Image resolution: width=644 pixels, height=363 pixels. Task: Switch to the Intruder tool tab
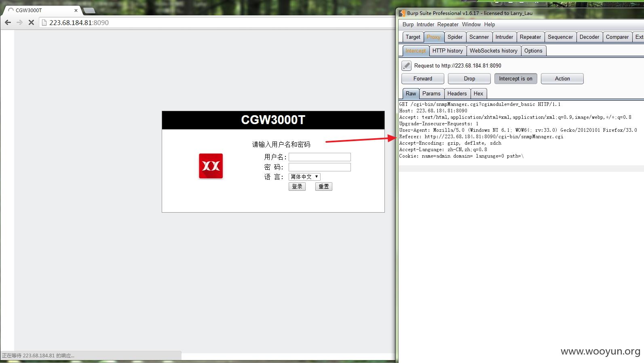tap(504, 37)
